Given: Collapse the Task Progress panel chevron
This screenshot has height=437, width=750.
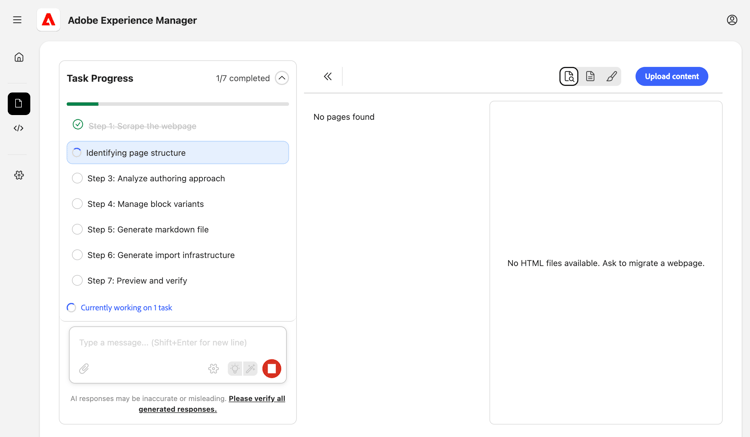Looking at the screenshot, I should point(282,78).
